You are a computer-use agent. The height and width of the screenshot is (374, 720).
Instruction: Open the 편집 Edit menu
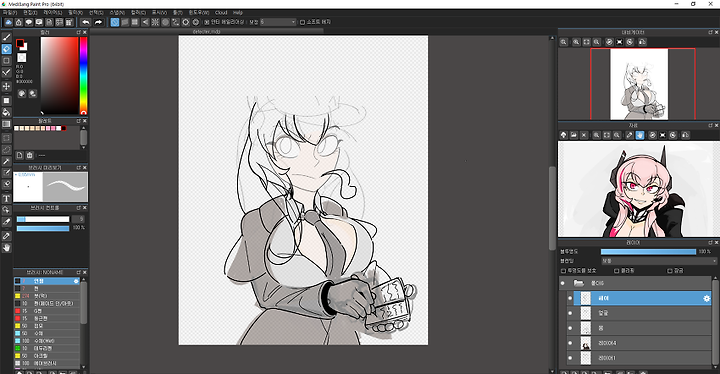tap(30, 13)
